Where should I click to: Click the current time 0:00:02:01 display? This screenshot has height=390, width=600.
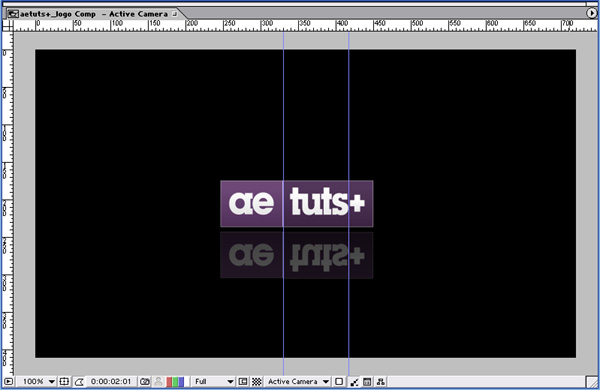click(x=111, y=382)
